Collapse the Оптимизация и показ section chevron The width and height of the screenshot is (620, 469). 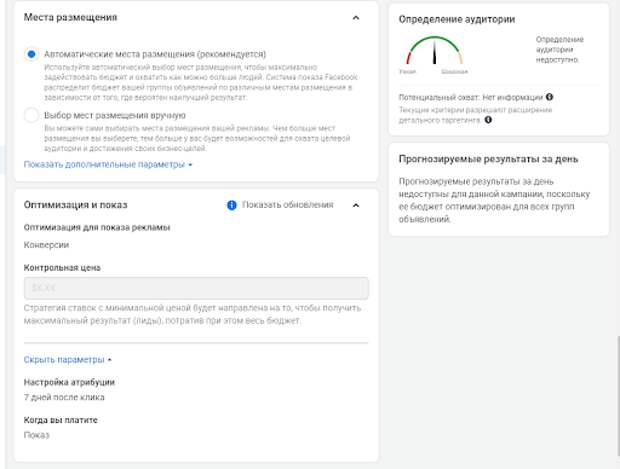pyautogui.click(x=356, y=205)
